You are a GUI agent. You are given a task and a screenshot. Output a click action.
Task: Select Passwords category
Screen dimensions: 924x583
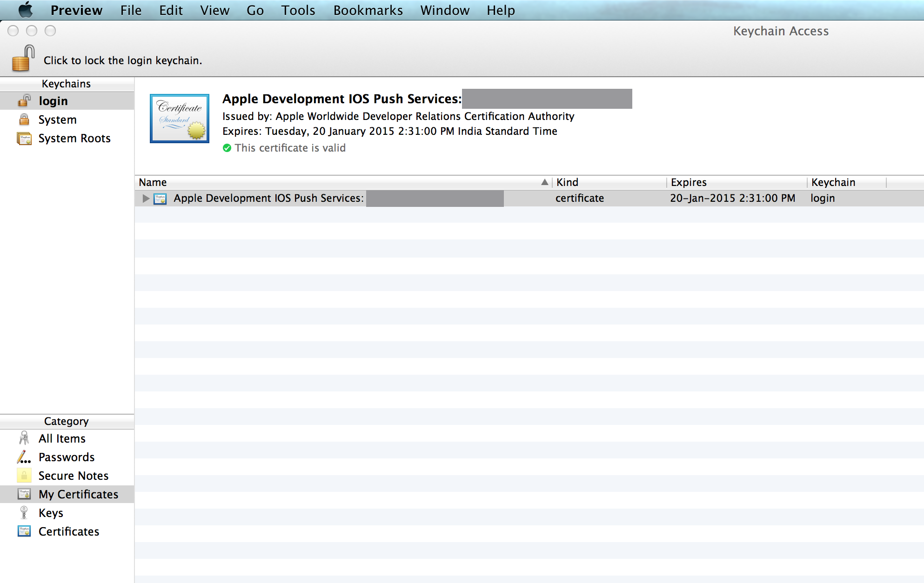point(67,457)
